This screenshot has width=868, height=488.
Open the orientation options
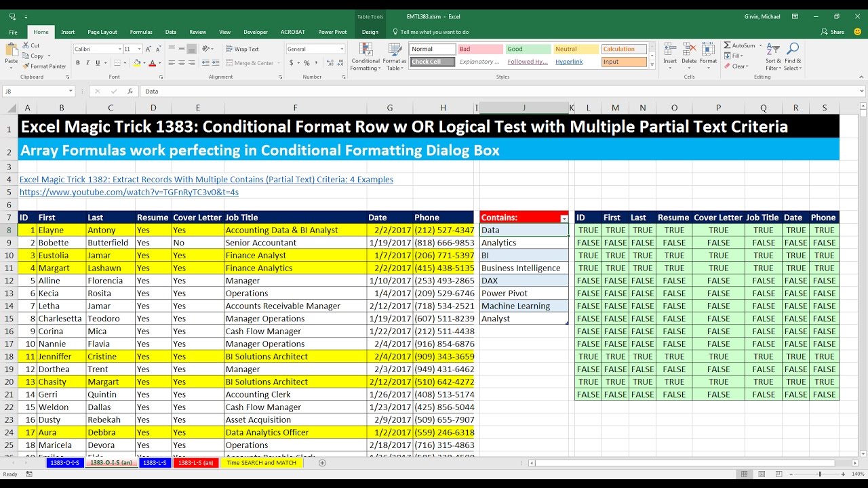207,49
